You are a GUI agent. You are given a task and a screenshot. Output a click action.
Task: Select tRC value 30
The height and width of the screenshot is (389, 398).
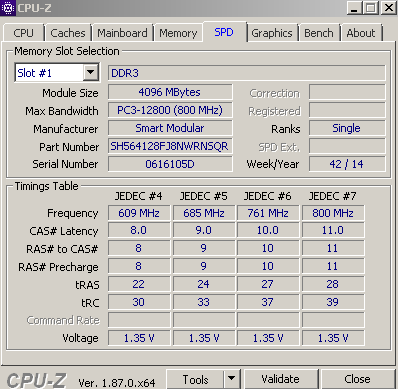tap(139, 302)
